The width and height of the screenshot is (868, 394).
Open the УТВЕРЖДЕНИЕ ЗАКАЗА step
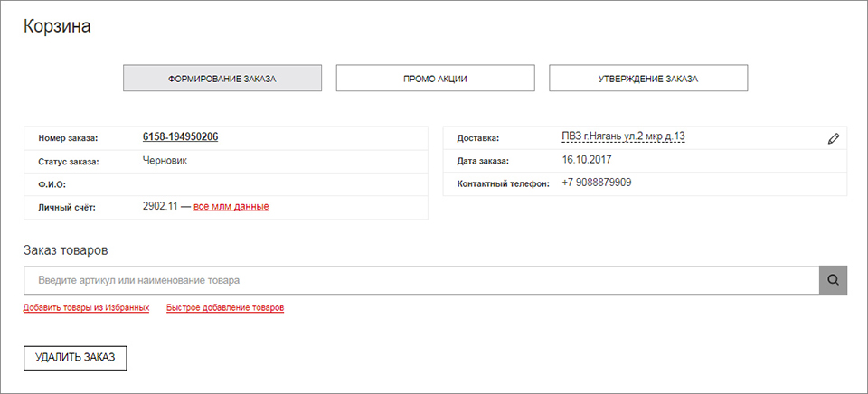click(x=648, y=79)
